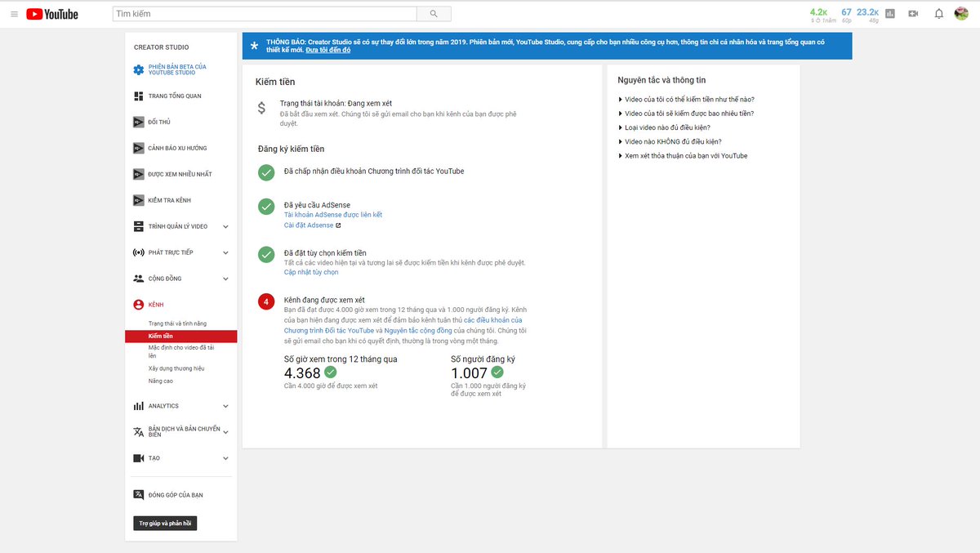Image resolution: width=980 pixels, height=553 pixels.
Task: Expand Bản dịch và bản chuyển biên chevron
Action: pos(225,432)
